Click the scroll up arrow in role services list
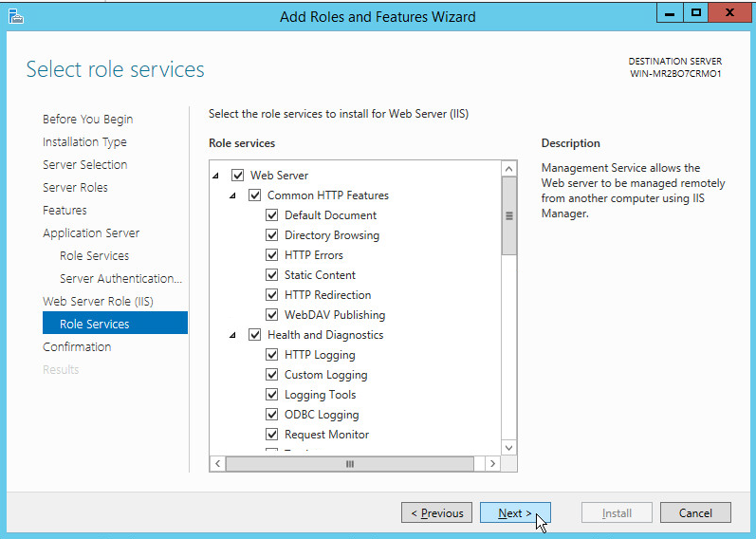Viewport: 756px width, 539px height. 508,169
